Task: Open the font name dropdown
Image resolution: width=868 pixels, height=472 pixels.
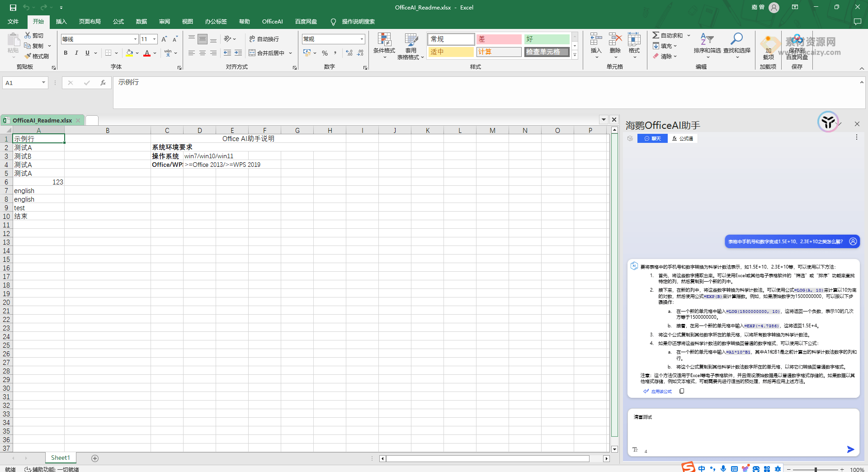Action: click(135, 39)
